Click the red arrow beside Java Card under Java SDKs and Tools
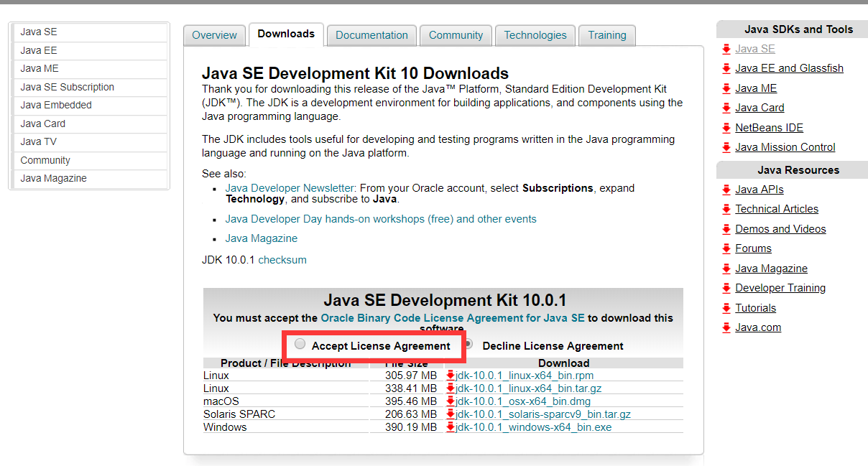The image size is (868, 466). coord(726,108)
